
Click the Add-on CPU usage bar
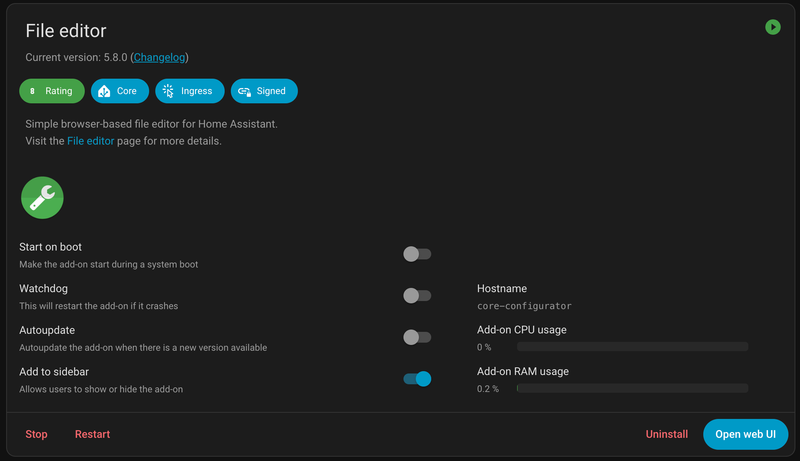[x=632, y=347]
